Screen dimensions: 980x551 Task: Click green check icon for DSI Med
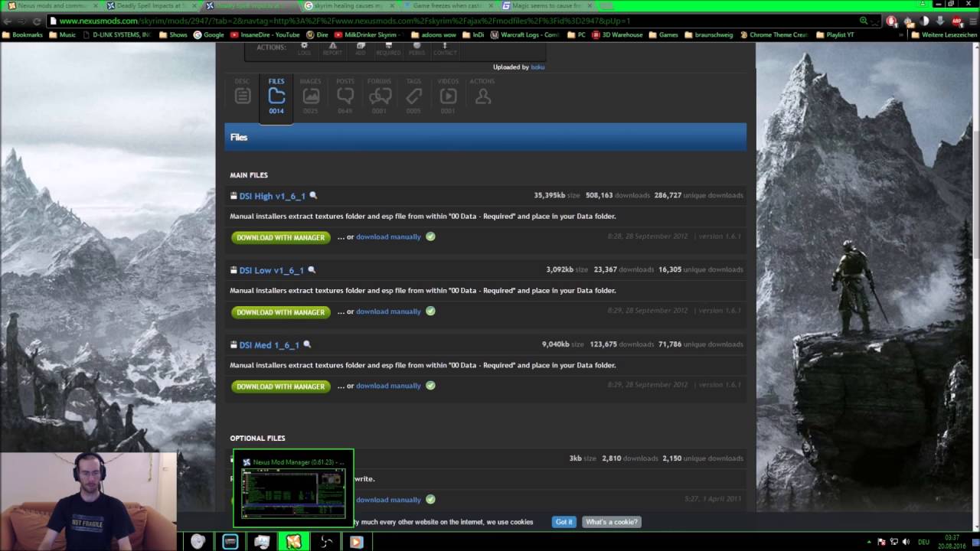tap(430, 385)
